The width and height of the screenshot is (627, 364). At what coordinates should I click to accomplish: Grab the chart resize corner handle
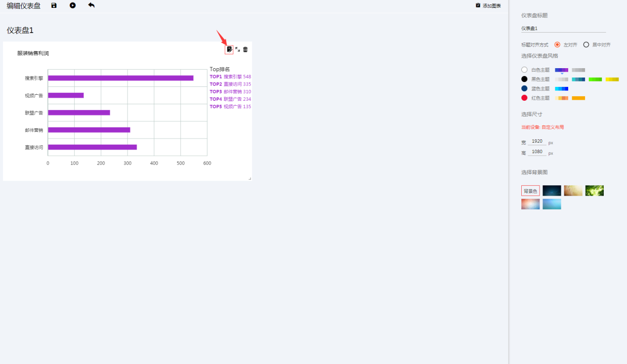[x=250, y=178]
